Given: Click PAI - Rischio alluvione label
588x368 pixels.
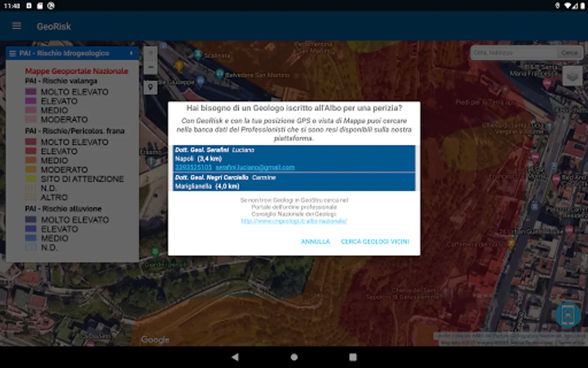Looking at the screenshot, I should [63, 209].
